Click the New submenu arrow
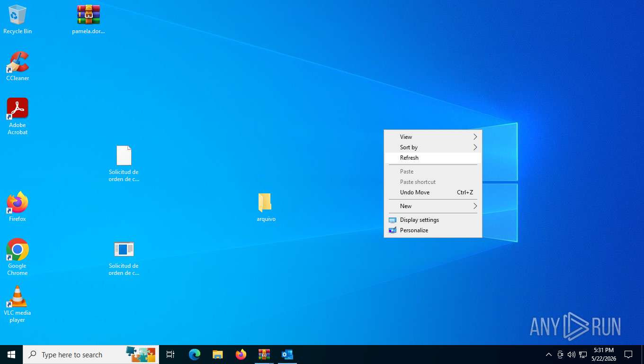Image resolution: width=644 pixels, height=364 pixels. point(475,206)
